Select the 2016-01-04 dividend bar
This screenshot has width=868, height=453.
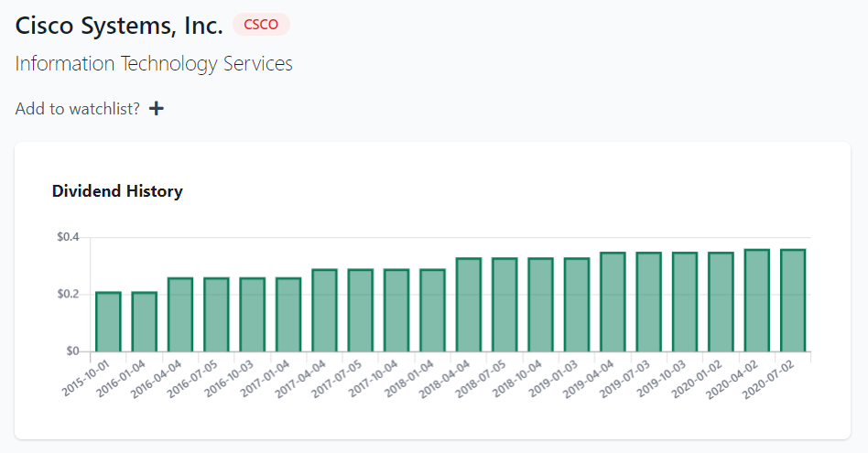pyautogui.click(x=144, y=322)
